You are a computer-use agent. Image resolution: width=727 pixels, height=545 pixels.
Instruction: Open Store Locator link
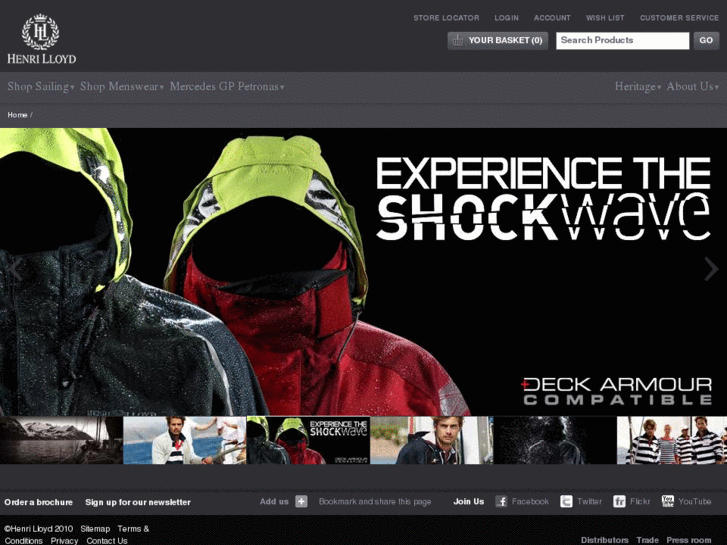tap(446, 18)
